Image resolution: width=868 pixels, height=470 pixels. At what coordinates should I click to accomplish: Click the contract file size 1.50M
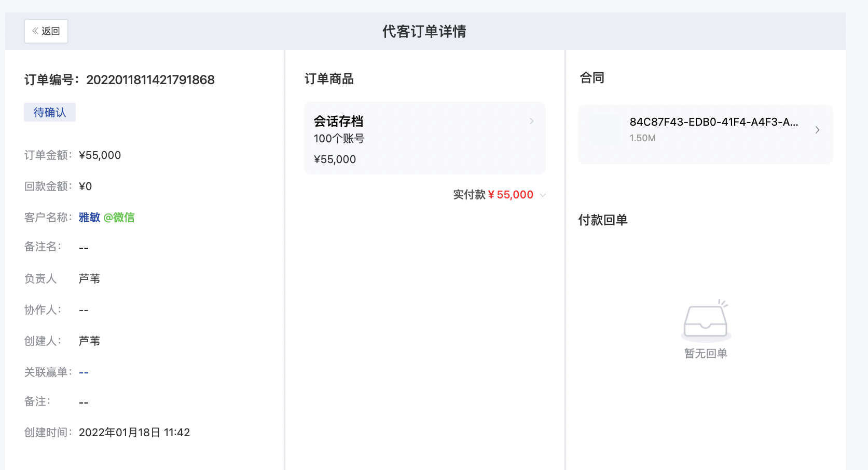point(643,138)
